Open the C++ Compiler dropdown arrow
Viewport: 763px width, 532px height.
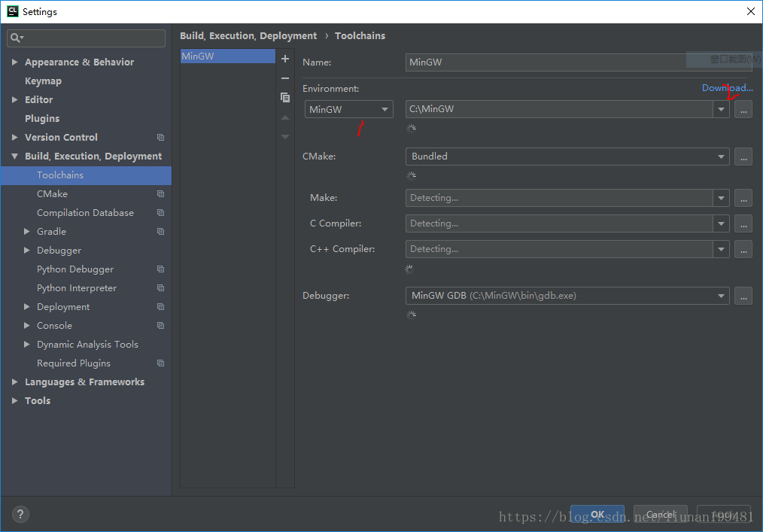[721, 249]
